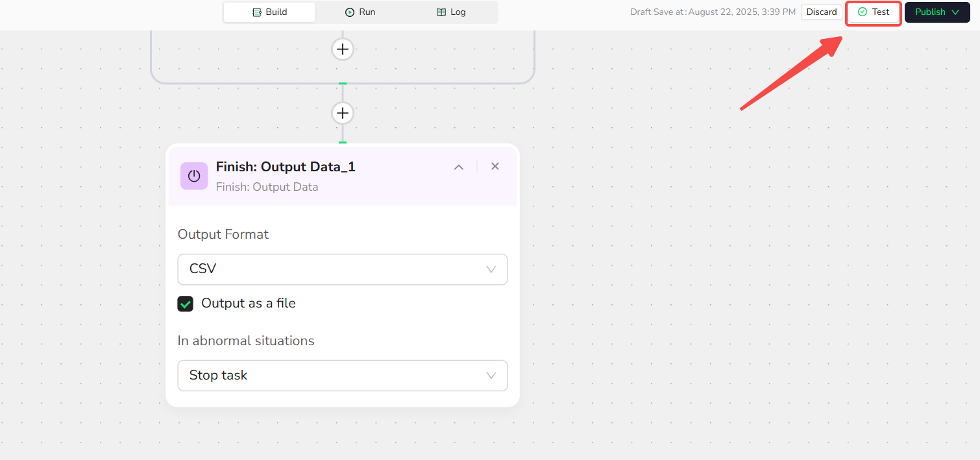The height and width of the screenshot is (460, 980).
Task: Click the Finish: Output Data_1 title
Action: pos(286,167)
